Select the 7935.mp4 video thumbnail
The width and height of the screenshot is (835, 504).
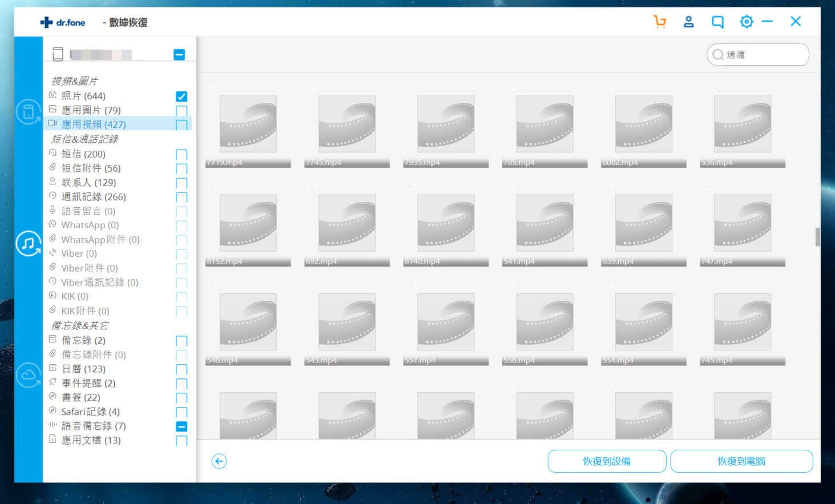coord(446,124)
